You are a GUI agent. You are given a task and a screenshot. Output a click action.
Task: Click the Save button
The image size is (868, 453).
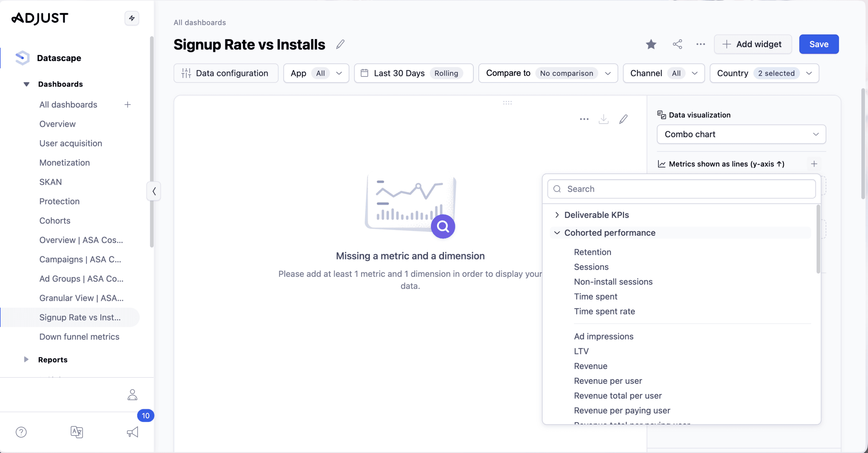tap(818, 44)
